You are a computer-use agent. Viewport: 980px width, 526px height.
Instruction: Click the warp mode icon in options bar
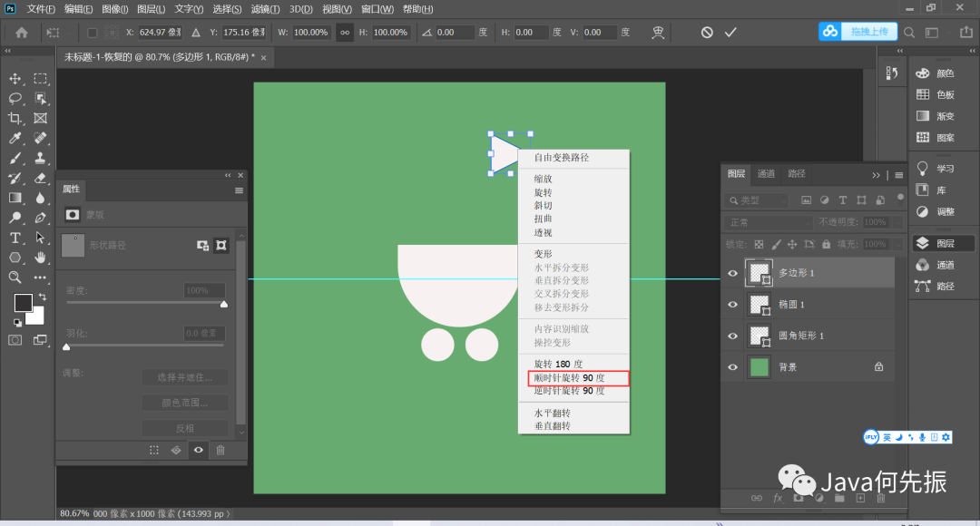click(659, 32)
